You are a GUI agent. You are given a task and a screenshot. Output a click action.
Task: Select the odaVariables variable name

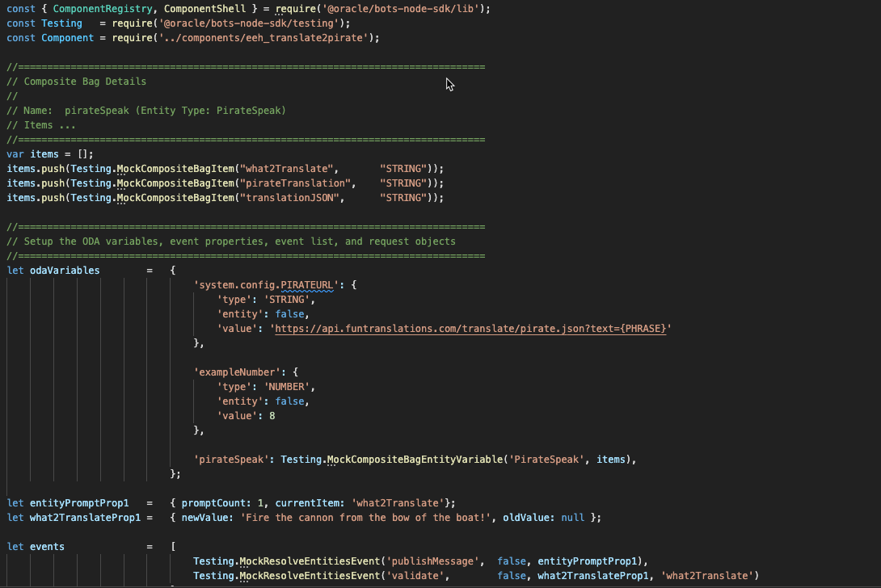tap(65, 270)
